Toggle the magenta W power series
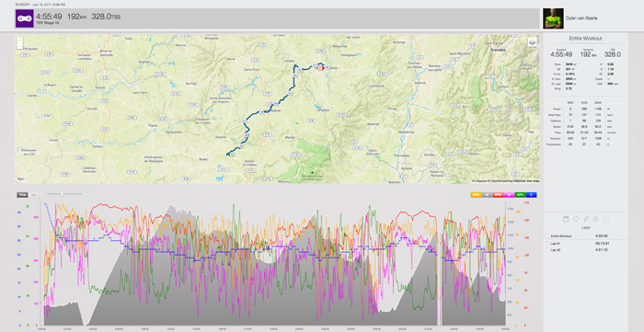The height and width of the screenshot is (332, 644). coord(509,195)
